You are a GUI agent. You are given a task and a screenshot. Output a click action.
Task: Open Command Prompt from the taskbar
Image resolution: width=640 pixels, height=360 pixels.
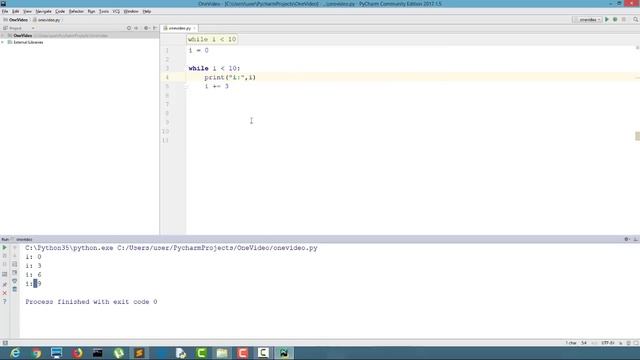(98, 353)
